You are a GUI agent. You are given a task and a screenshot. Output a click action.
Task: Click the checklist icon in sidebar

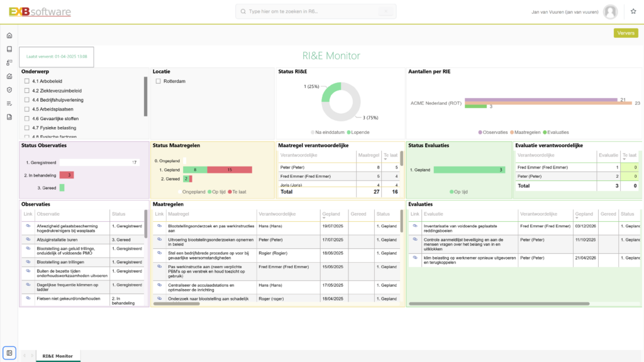9,104
